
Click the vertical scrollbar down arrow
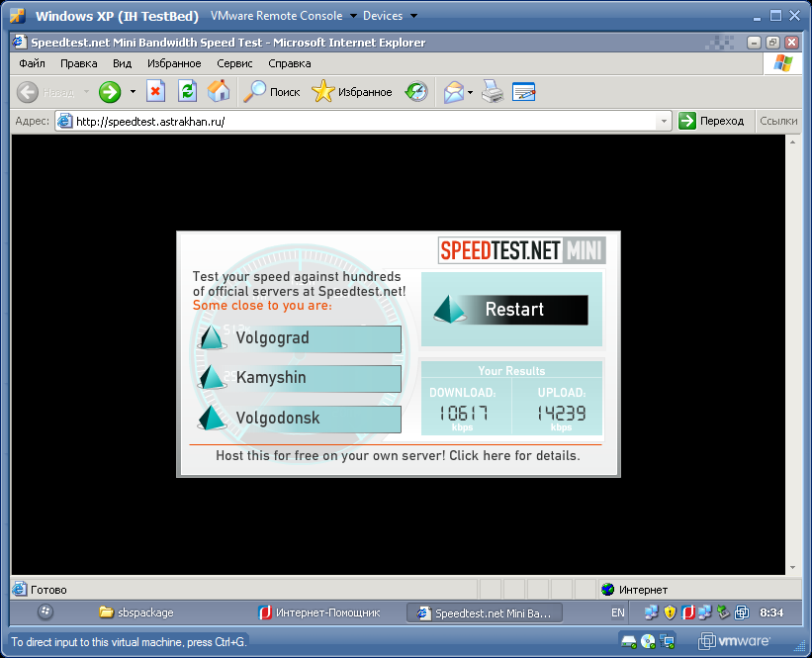793,568
